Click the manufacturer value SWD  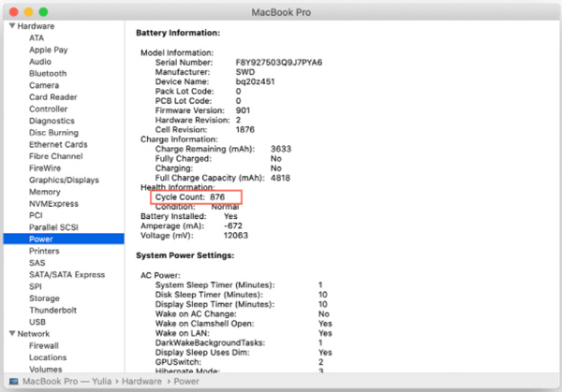click(x=245, y=72)
